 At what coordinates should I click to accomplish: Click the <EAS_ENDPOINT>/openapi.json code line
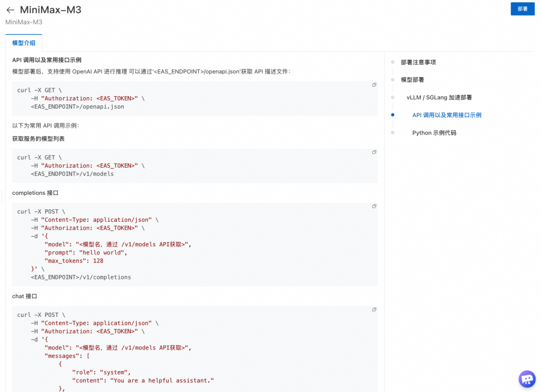pos(77,107)
